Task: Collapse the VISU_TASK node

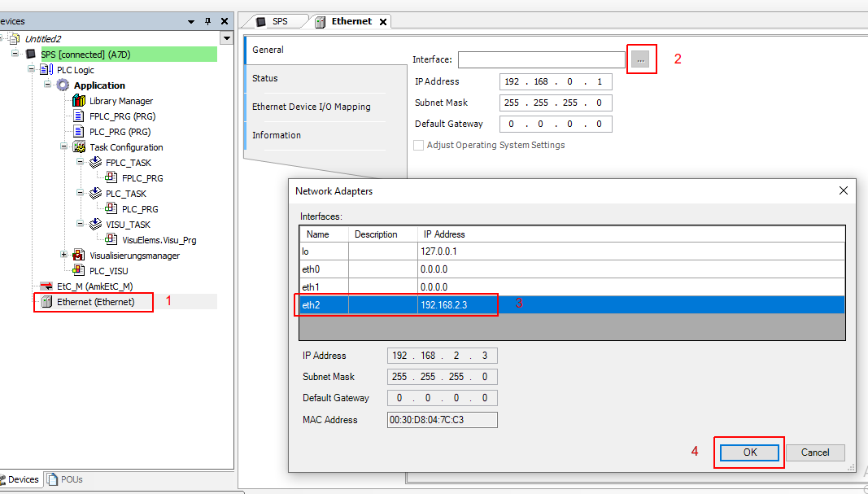Action: click(81, 225)
